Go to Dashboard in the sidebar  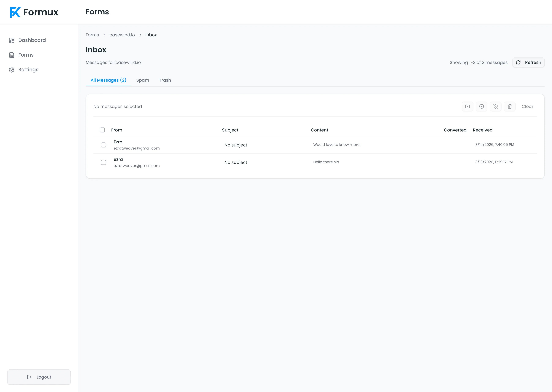[x=32, y=40]
